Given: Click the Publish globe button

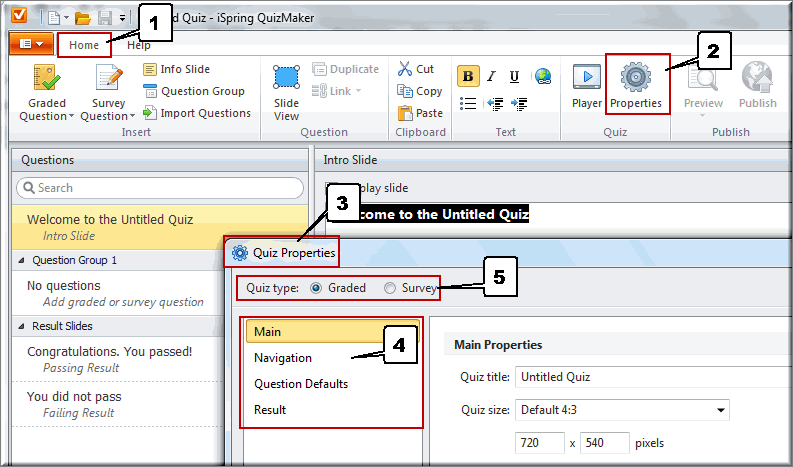Looking at the screenshot, I should (x=757, y=85).
